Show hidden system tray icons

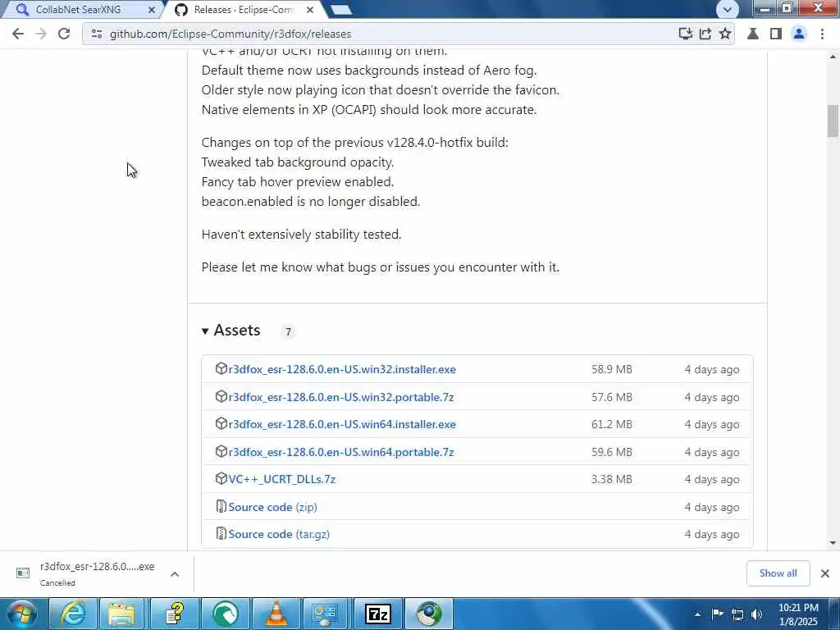697,614
